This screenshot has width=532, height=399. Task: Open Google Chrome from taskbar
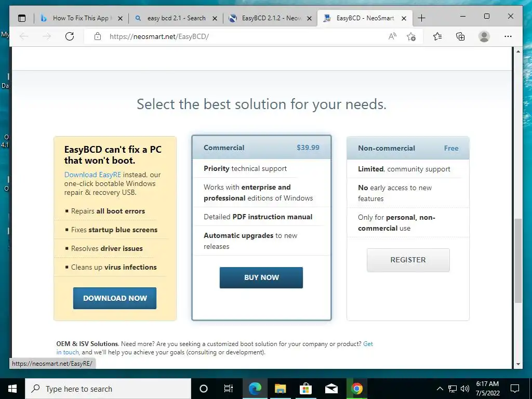click(356, 389)
